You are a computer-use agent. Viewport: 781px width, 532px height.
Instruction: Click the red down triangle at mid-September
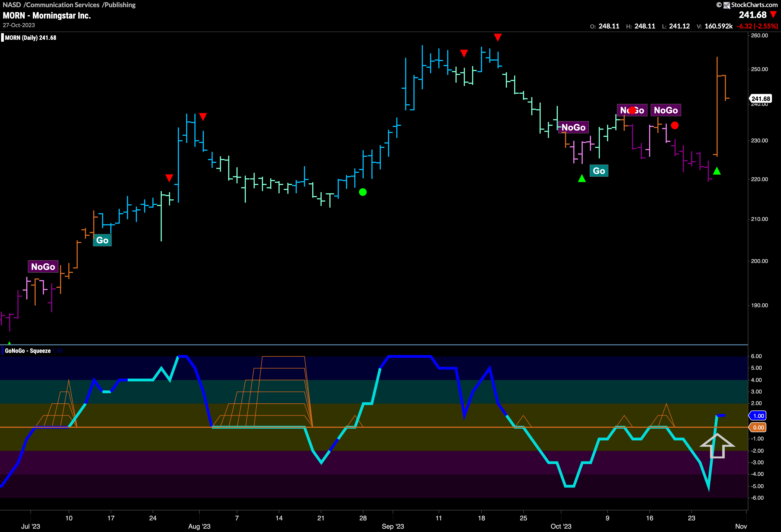(464, 53)
